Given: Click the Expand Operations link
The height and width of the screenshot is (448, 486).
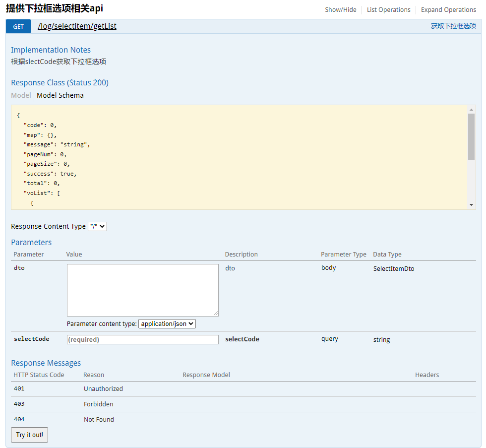Looking at the screenshot, I should click(448, 9).
